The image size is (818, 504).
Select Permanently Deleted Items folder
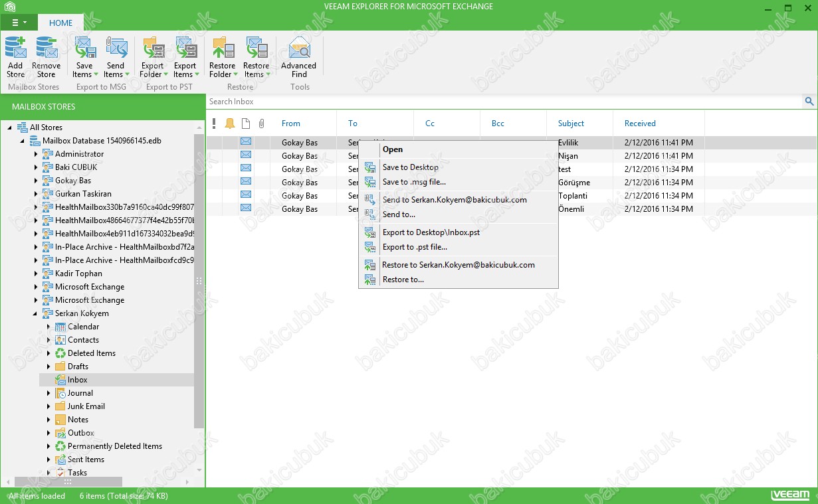pos(115,446)
